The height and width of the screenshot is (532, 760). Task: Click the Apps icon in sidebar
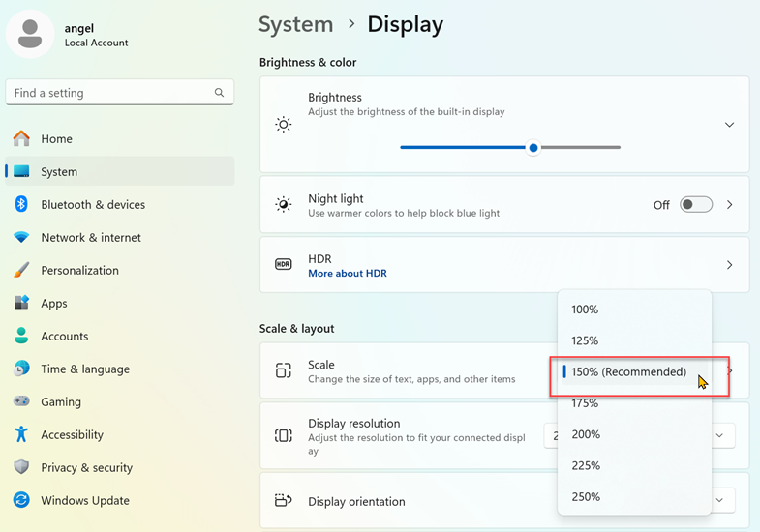click(x=21, y=304)
